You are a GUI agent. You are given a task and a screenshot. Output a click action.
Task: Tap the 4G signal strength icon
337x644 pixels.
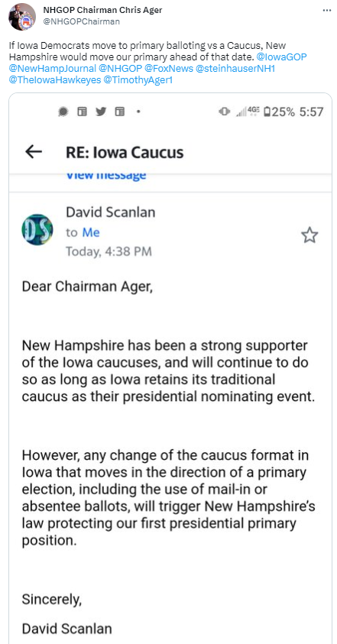pos(248,112)
